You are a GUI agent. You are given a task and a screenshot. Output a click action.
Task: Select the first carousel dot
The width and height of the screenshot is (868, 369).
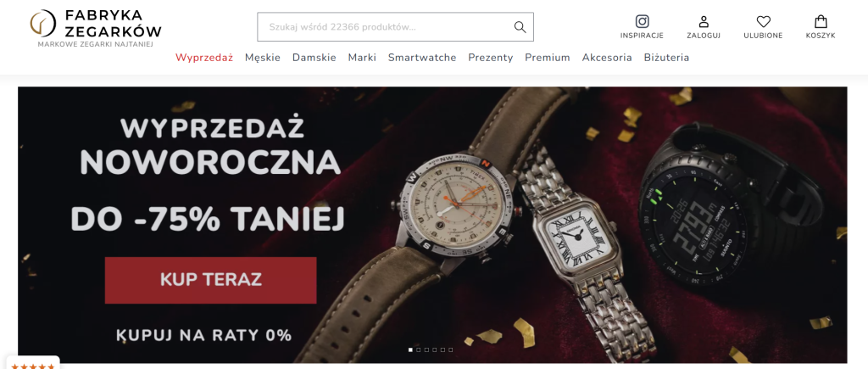point(410,349)
